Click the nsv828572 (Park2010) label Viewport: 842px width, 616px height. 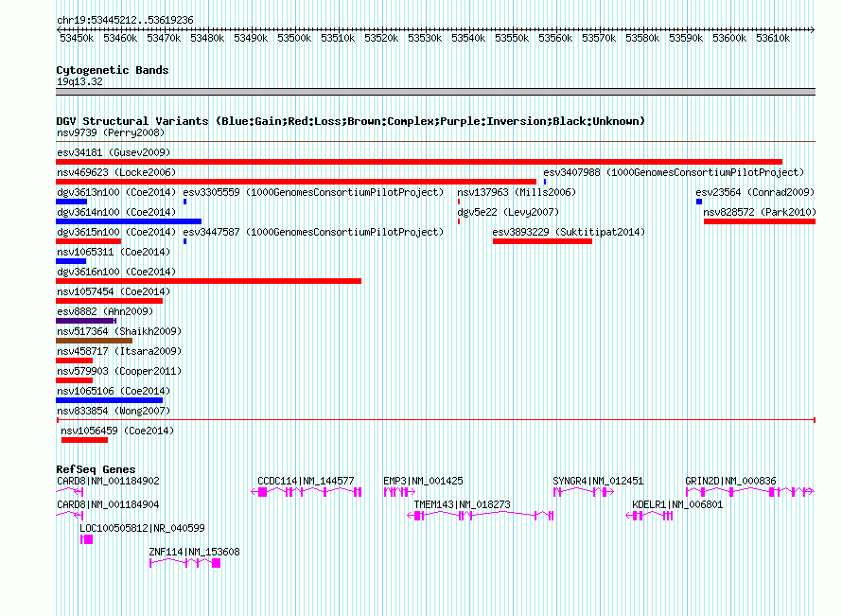pos(760,212)
